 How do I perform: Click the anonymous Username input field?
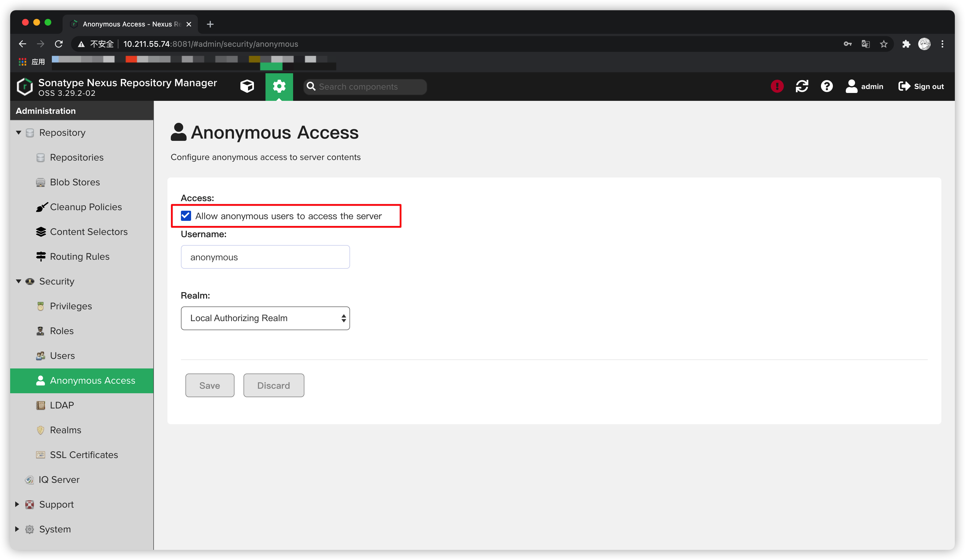point(265,257)
